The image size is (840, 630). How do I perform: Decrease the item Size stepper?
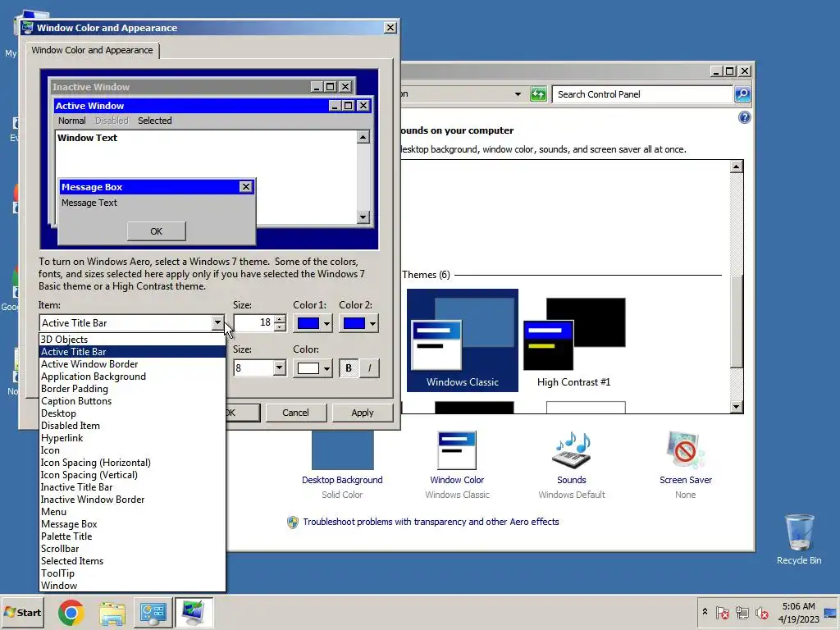(x=280, y=326)
